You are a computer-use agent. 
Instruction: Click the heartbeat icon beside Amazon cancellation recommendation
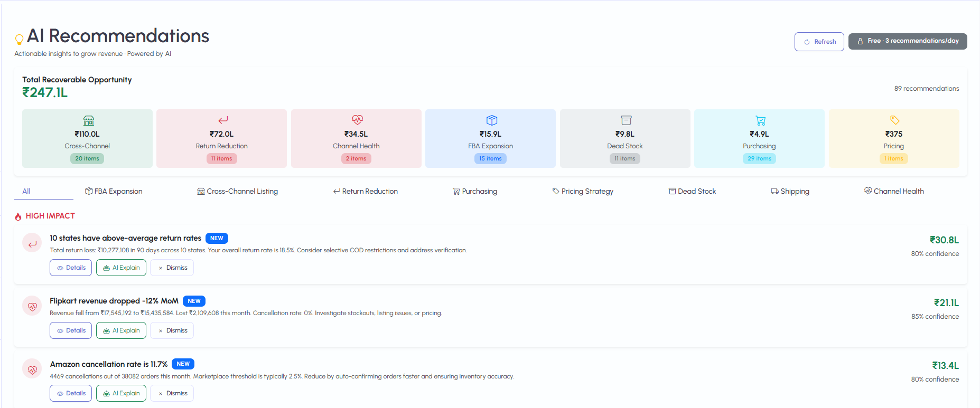32,369
